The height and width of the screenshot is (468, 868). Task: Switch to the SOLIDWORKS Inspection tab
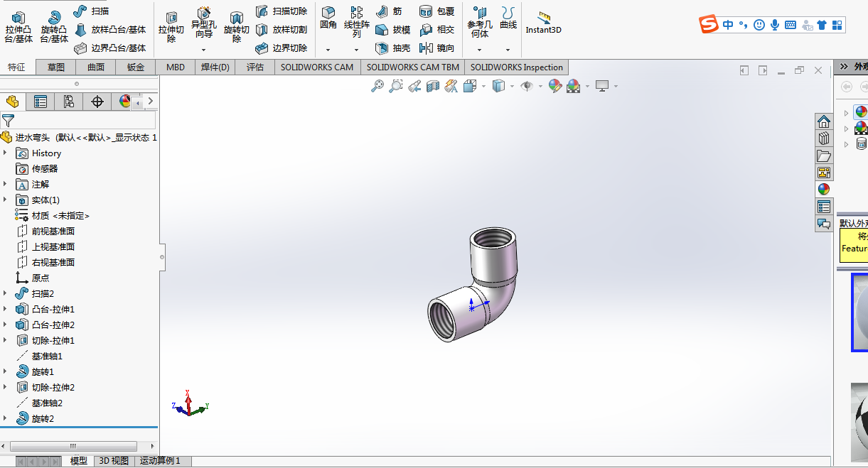click(x=517, y=67)
